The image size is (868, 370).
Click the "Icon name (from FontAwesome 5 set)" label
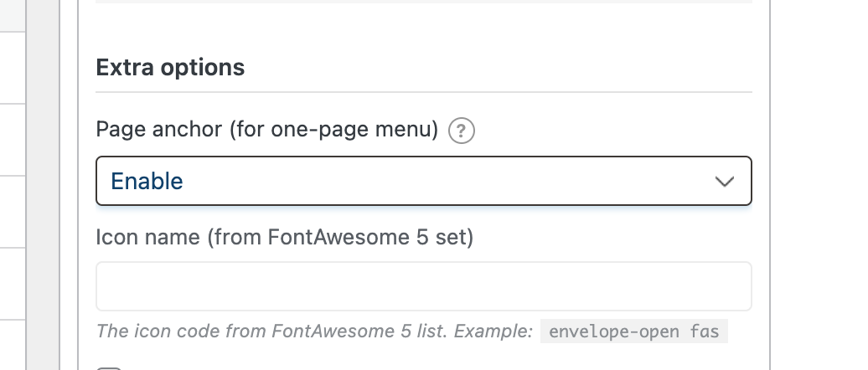(285, 238)
